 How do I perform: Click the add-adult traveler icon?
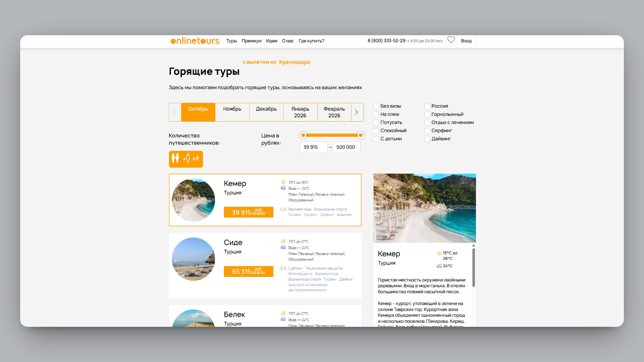(187, 159)
